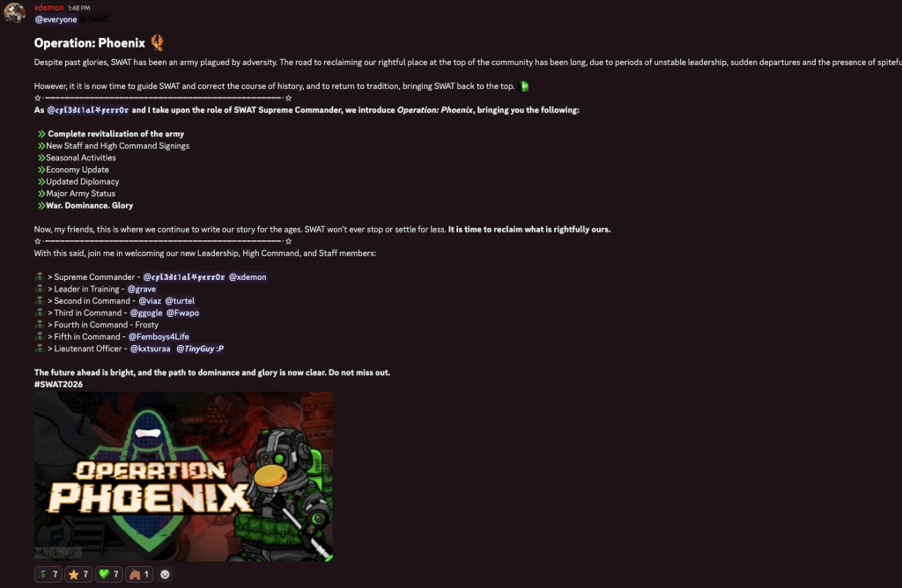Toggle the salute reaction with 1
The width and height of the screenshot is (902, 588).
(x=139, y=574)
